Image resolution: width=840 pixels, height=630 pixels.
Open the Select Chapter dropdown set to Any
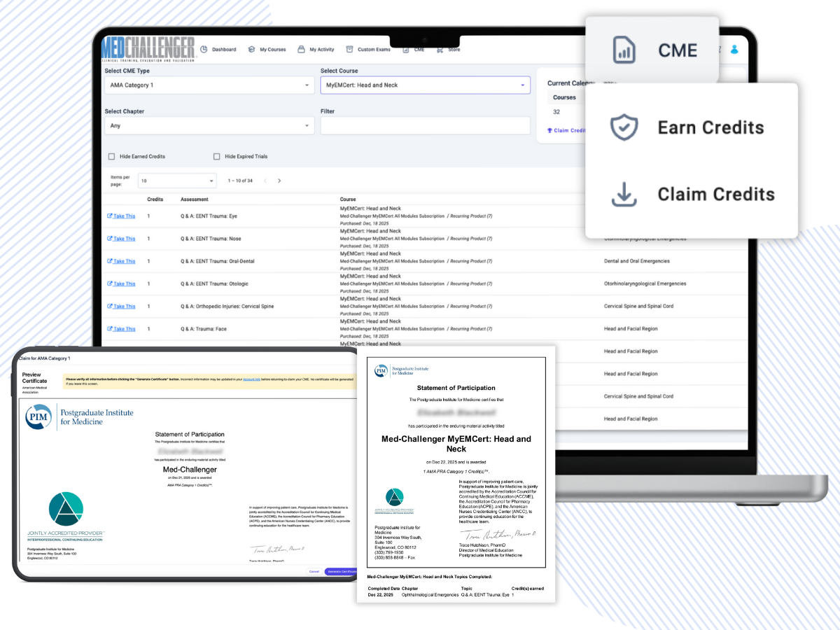tap(210, 126)
